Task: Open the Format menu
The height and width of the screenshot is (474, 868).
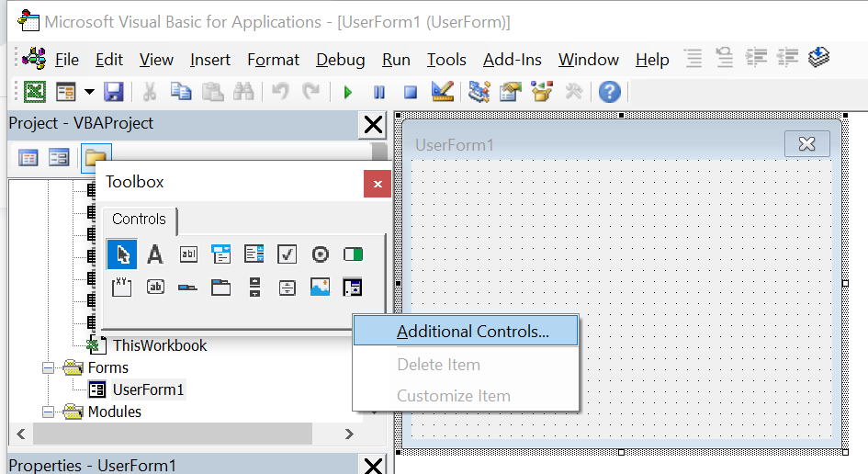Action: click(273, 59)
